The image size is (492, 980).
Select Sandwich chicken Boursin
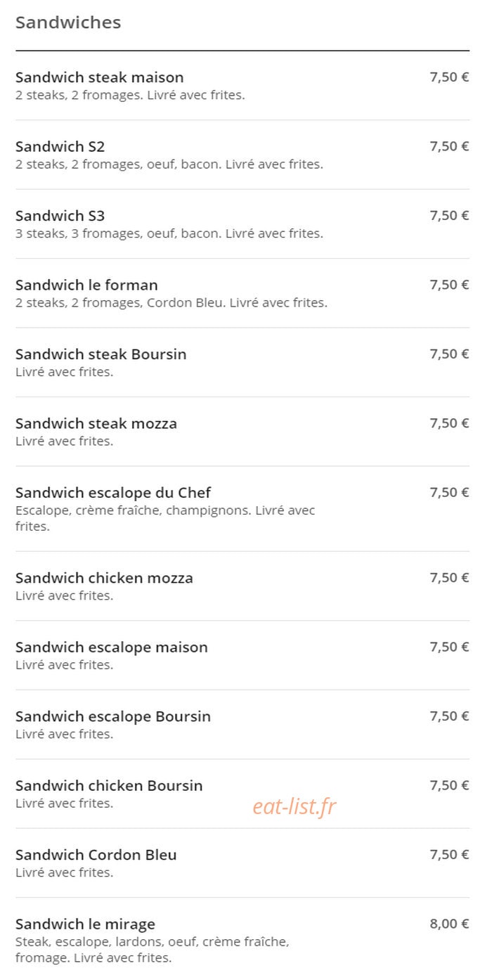(242, 794)
